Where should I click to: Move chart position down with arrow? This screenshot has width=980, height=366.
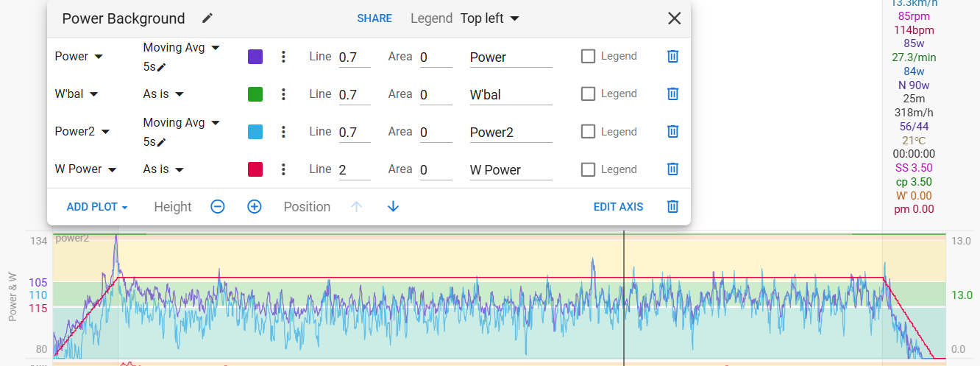393,207
